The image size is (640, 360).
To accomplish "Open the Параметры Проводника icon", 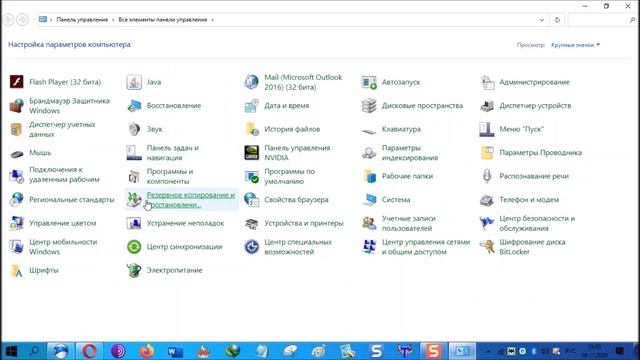I will (x=487, y=153).
